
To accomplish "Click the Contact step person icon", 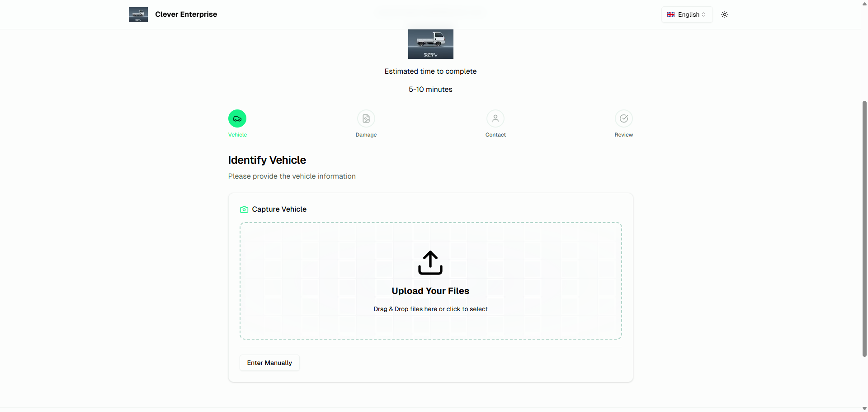I will [495, 118].
